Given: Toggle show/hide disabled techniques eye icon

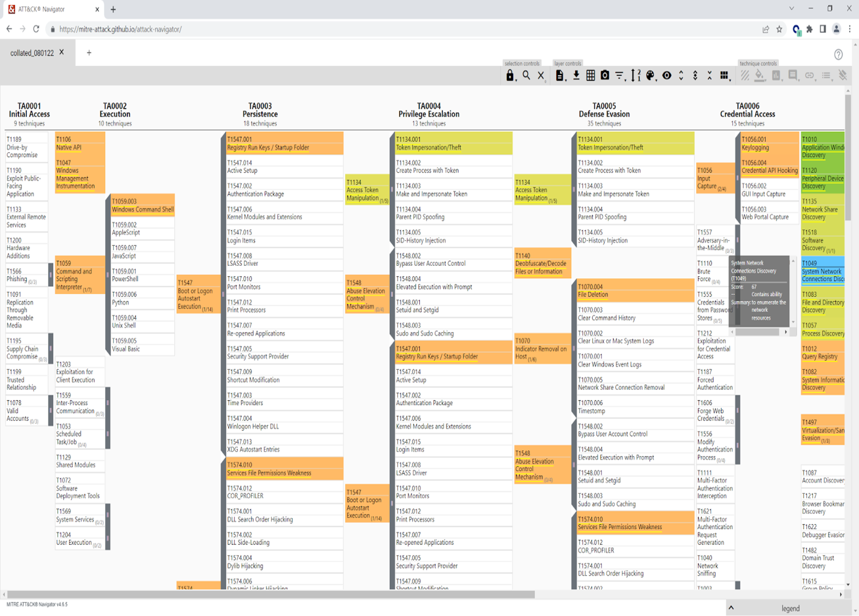Looking at the screenshot, I should coord(667,75).
